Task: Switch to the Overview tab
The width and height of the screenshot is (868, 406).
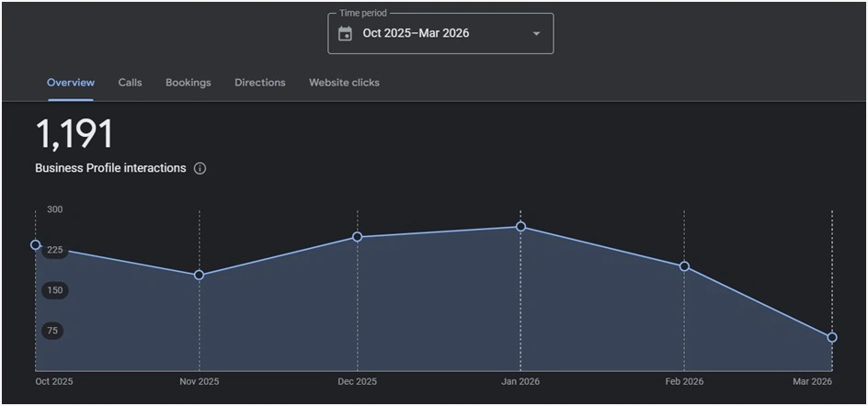Action: tap(71, 83)
